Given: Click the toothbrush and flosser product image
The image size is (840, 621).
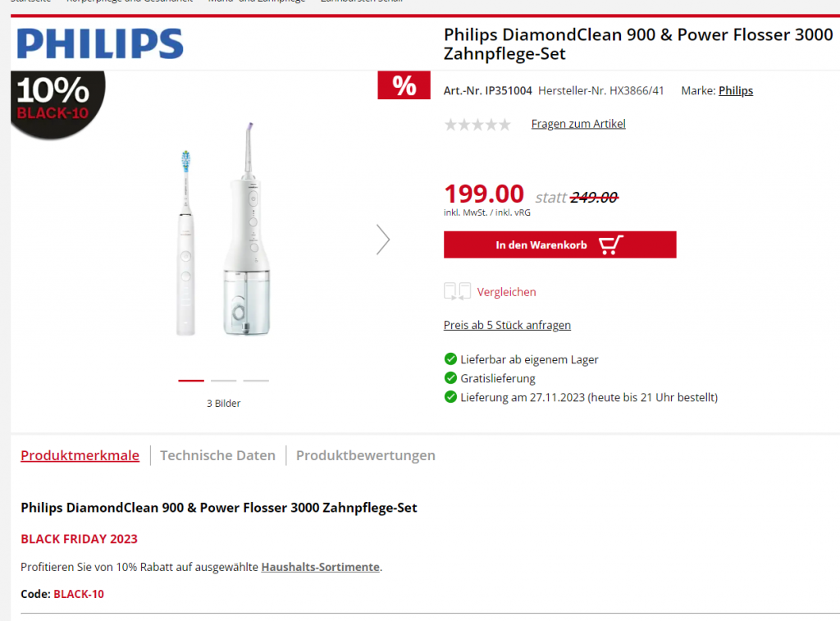Looking at the screenshot, I should coord(223,230).
